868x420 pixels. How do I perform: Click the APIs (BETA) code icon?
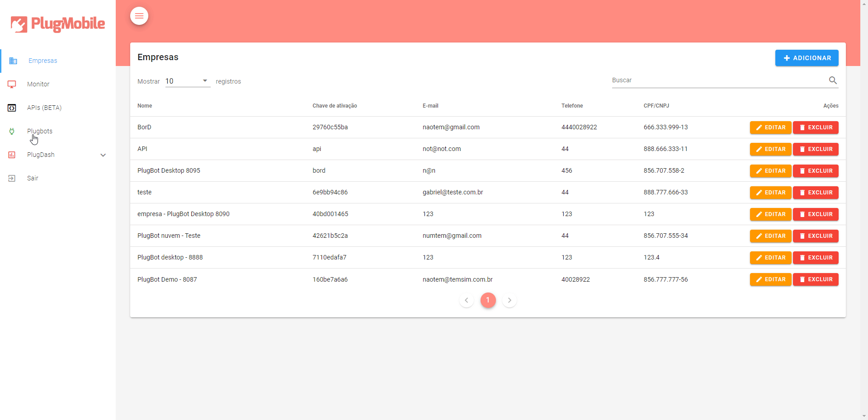point(12,108)
